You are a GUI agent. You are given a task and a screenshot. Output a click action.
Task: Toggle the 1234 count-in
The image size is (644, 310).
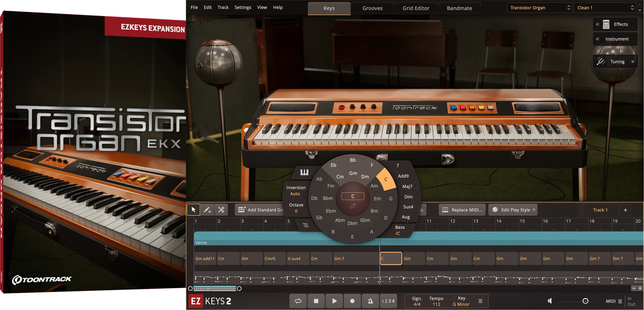(x=388, y=301)
